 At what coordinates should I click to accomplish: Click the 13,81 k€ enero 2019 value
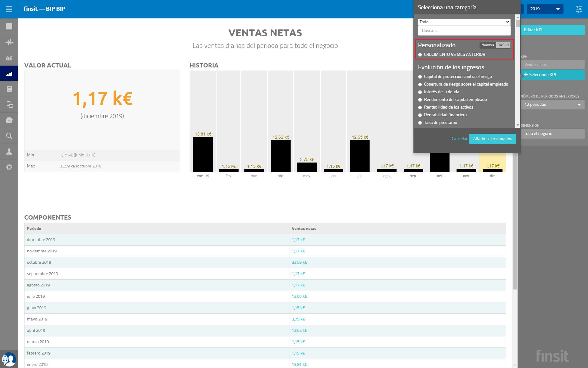[299, 365]
